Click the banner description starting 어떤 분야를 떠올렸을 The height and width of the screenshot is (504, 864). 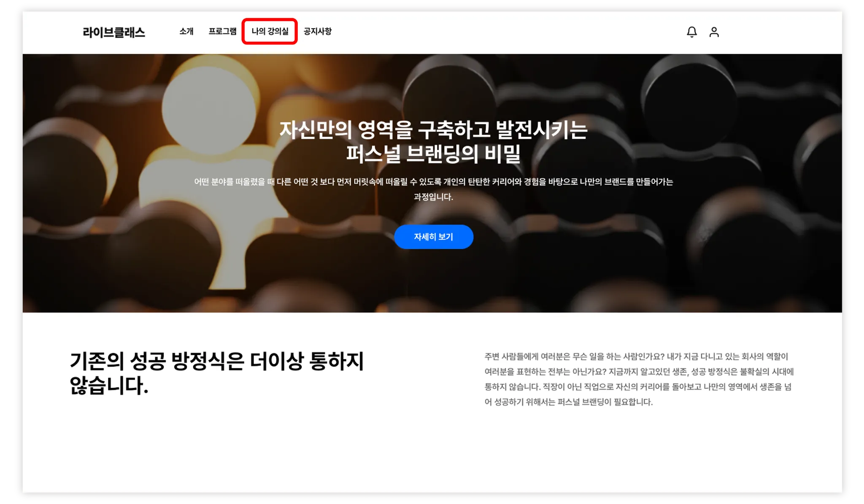(x=433, y=182)
